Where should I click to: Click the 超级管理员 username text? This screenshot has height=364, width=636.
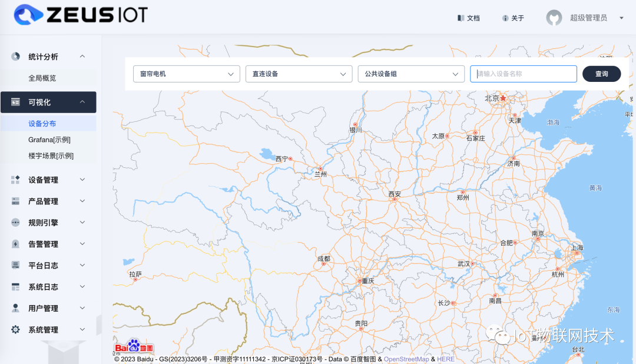pos(588,18)
